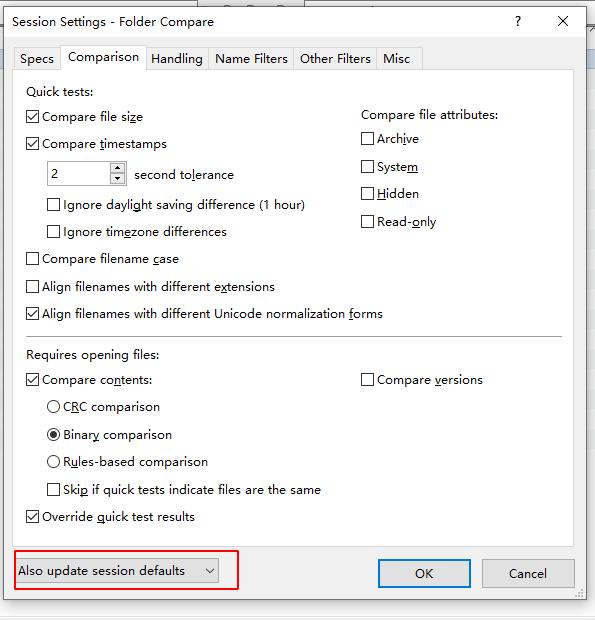Check the Archive attribute box
595x620 pixels.
pos(367,138)
